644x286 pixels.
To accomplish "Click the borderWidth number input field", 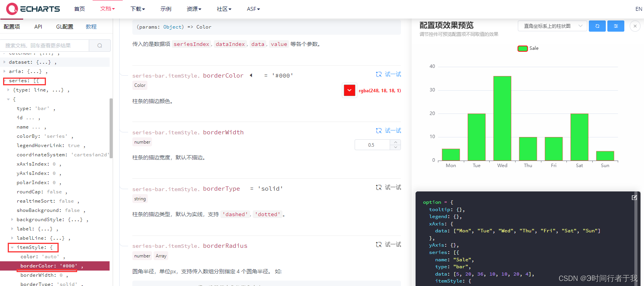I will [372, 145].
